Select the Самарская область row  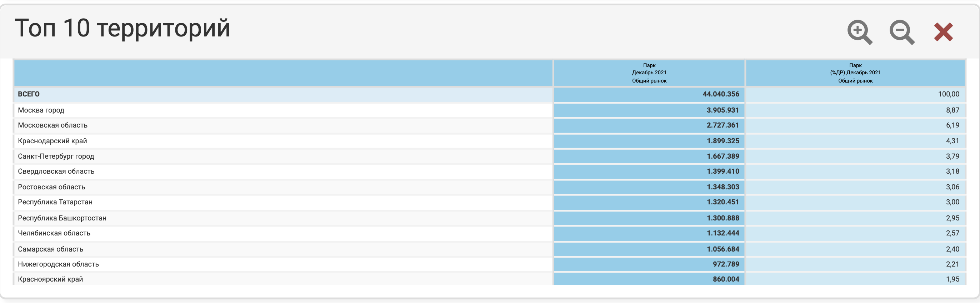51,249
